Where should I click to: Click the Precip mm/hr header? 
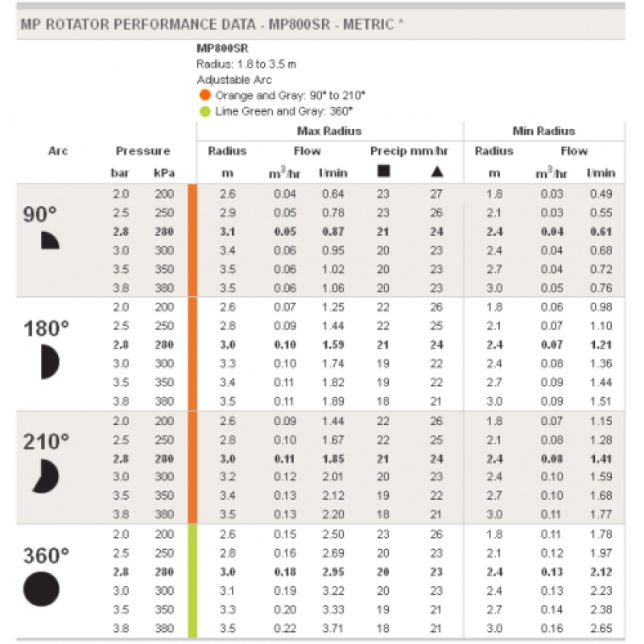[409, 151]
